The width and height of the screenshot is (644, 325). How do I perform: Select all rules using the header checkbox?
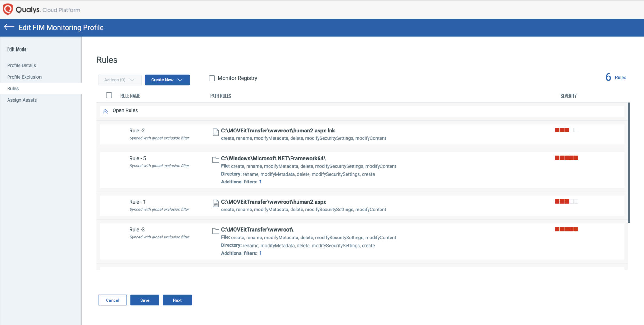(109, 95)
